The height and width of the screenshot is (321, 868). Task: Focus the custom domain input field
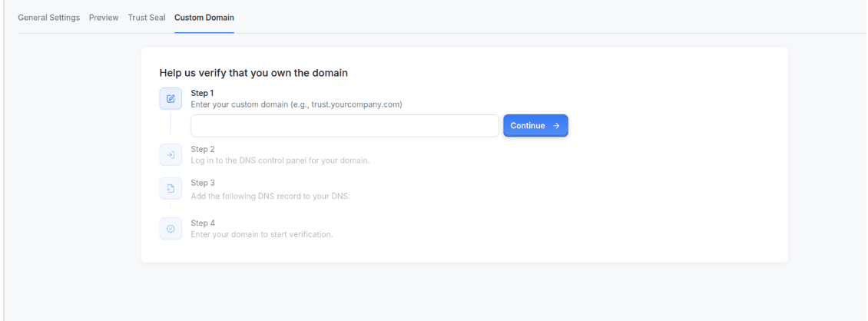click(x=345, y=126)
